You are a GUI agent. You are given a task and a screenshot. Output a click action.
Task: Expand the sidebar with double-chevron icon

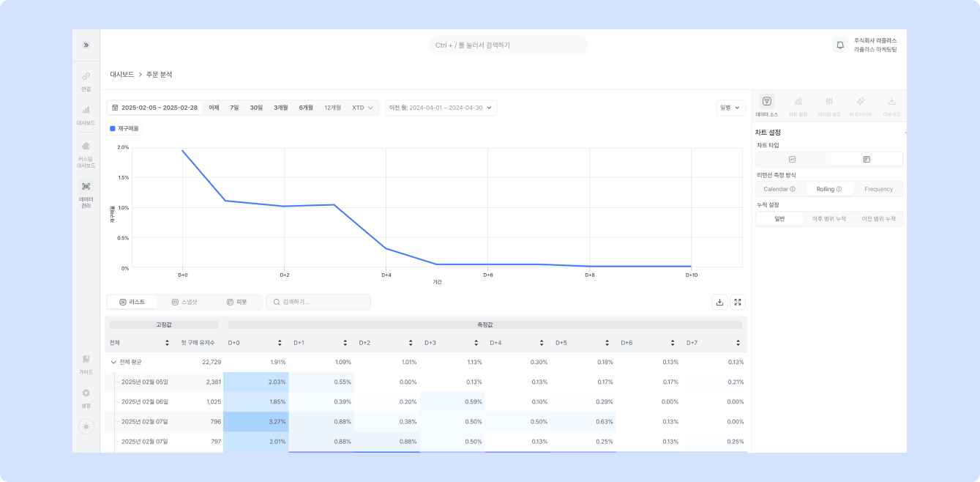pos(86,45)
